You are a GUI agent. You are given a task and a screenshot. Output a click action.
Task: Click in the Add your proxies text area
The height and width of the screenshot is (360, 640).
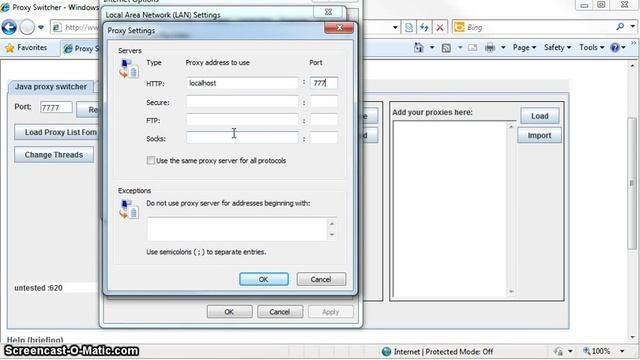(x=450, y=209)
